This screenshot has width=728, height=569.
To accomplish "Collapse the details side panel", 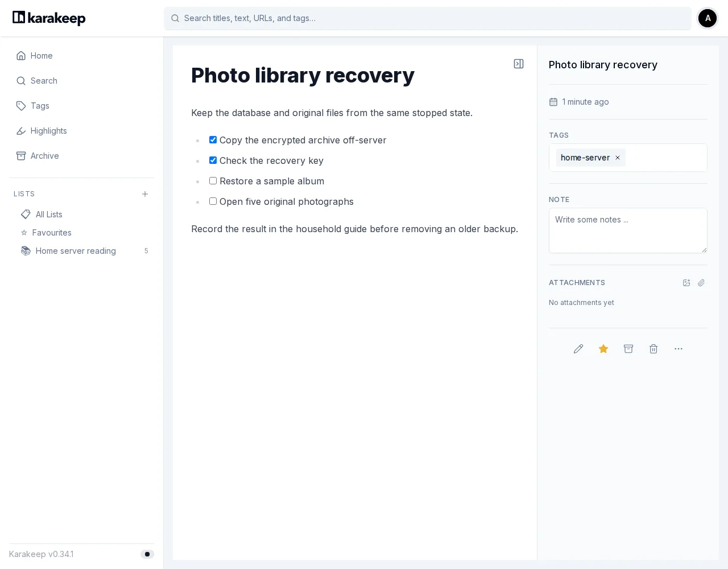I will [519, 64].
